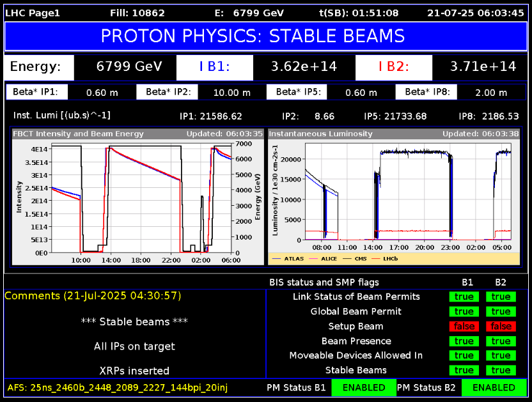The height and width of the screenshot is (402, 532).
Task: Select the red I B2 label box
Action: tap(393, 66)
